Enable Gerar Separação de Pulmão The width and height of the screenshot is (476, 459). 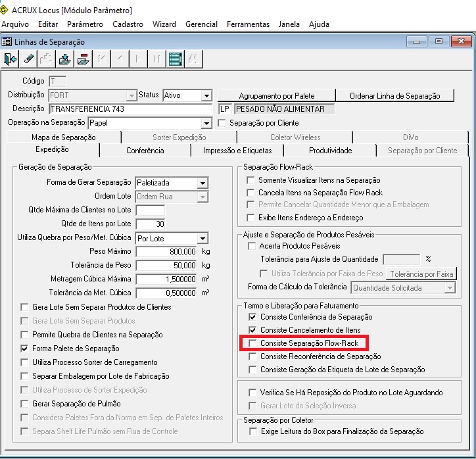point(24,404)
